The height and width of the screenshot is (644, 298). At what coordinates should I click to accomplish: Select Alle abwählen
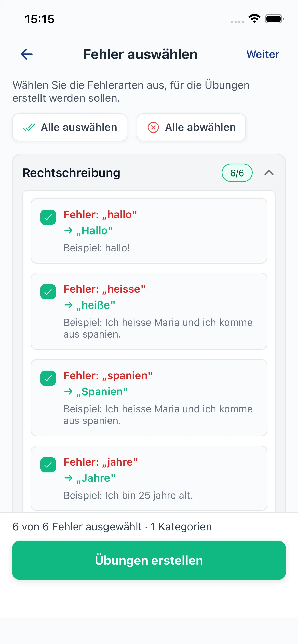pos(191,127)
